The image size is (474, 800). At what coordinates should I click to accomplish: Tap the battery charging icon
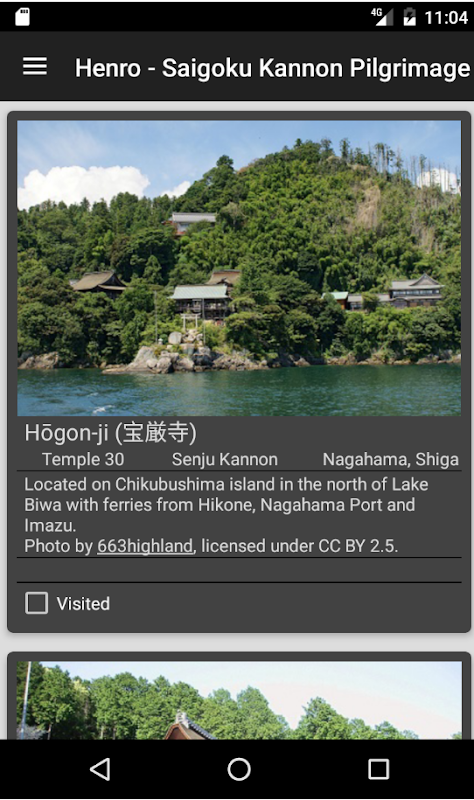click(409, 16)
